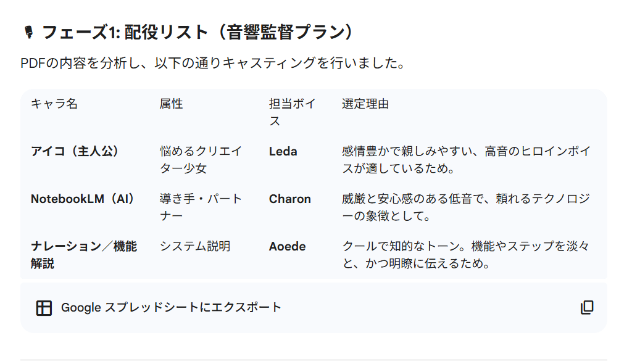Image resolution: width=632 pixels, height=364 pixels.
Task: Select the 属性 column header
Action: pos(172,104)
